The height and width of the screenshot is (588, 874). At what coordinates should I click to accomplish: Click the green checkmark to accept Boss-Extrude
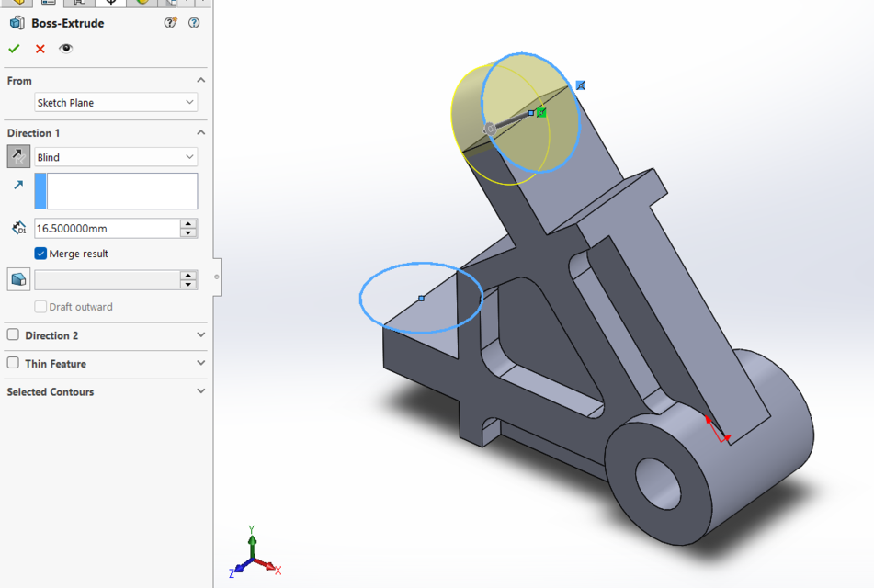[13, 48]
